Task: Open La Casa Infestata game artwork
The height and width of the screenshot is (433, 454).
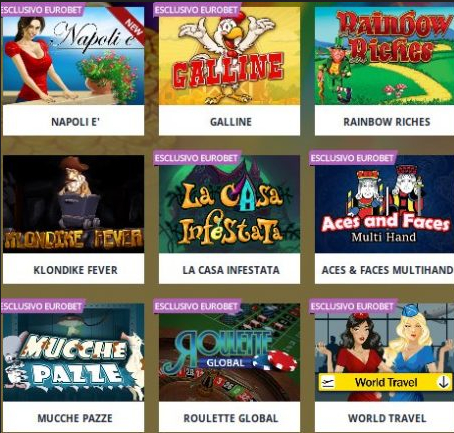Action: pos(229,204)
